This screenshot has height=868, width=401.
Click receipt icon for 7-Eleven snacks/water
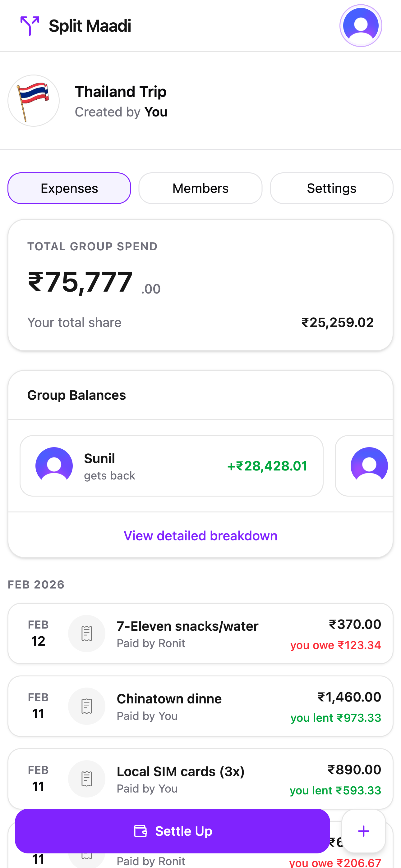pyautogui.click(x=87, y=634)
